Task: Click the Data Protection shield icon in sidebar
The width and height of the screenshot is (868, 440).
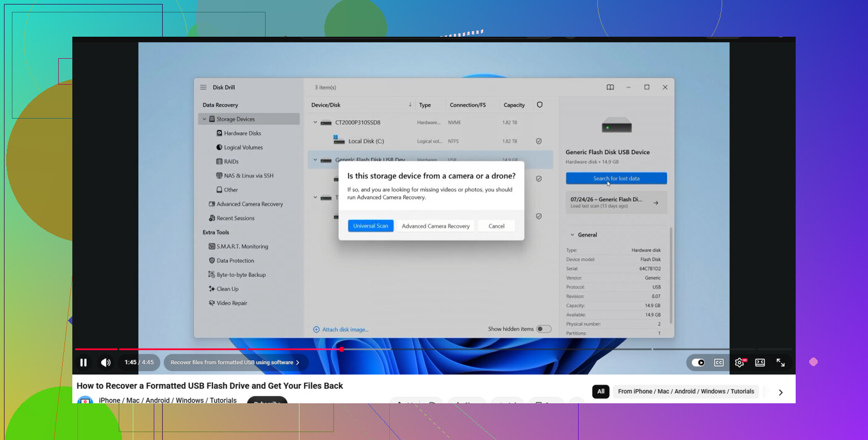Action: click(212, 260)
